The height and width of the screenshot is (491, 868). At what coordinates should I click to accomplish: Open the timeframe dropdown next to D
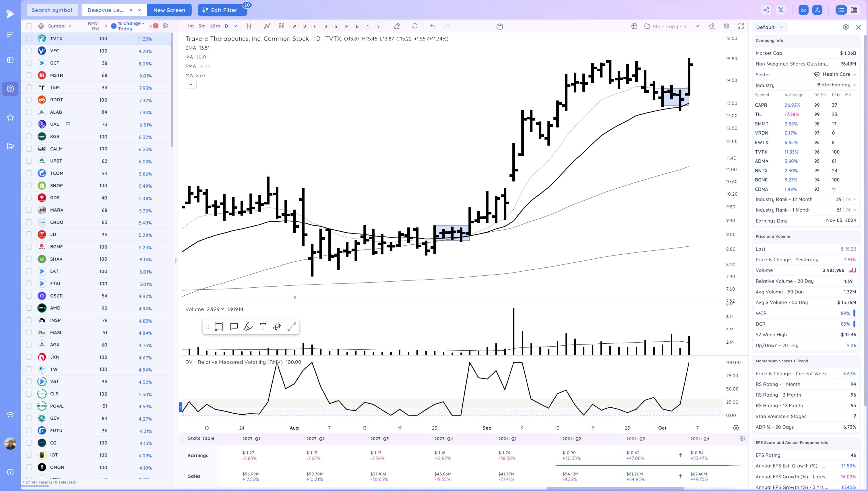pyautogui.click(x=235, y=26)
